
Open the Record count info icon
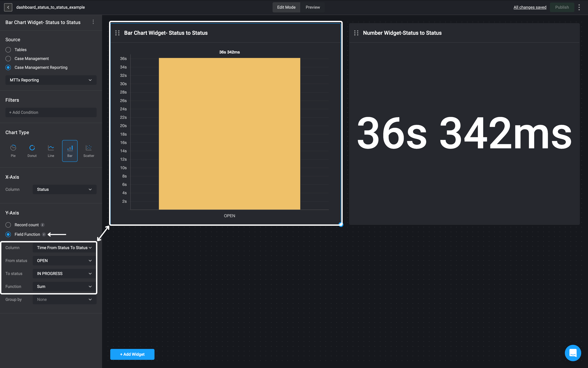tap(43, 225)
